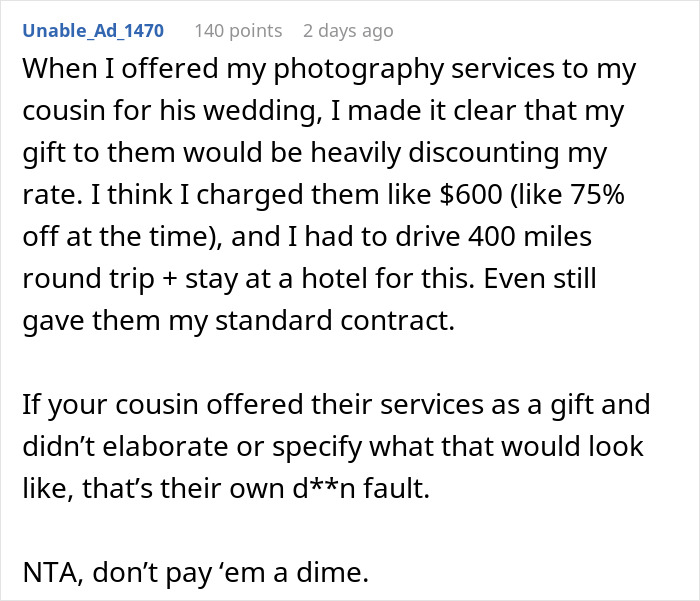Click the "2 days ago" timestamp

[x=348, y=31]
